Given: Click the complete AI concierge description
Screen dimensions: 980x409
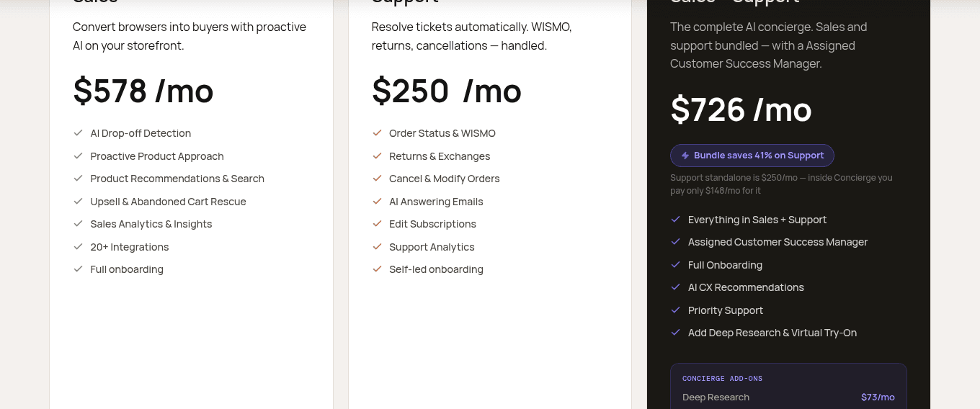Looking at the screenshot, I should pos(768,45).
